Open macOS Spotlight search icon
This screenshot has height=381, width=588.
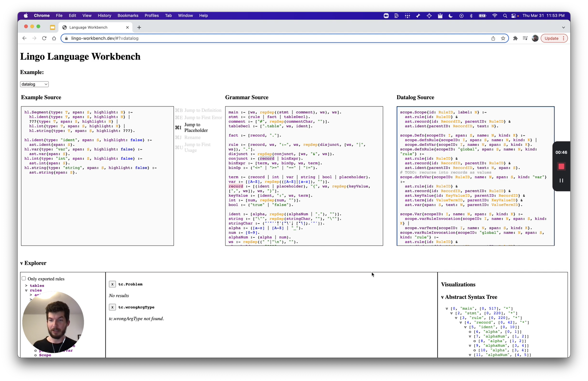[505, 16]
